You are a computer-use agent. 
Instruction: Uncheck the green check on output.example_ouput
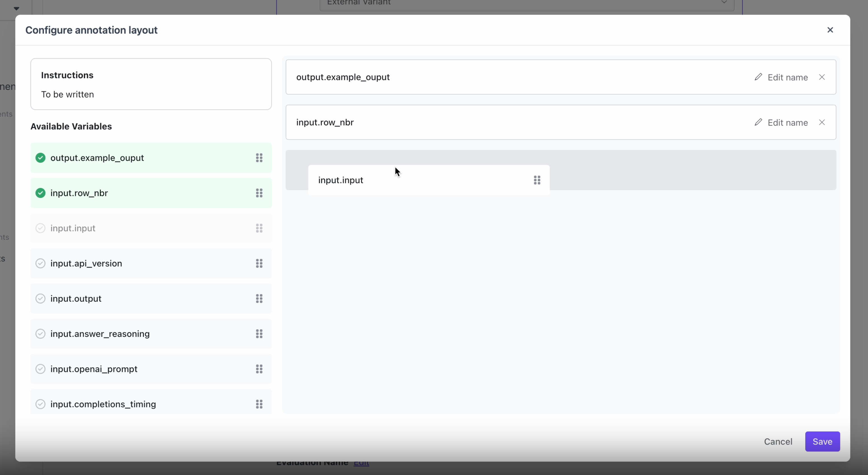[x=41, y=158]
